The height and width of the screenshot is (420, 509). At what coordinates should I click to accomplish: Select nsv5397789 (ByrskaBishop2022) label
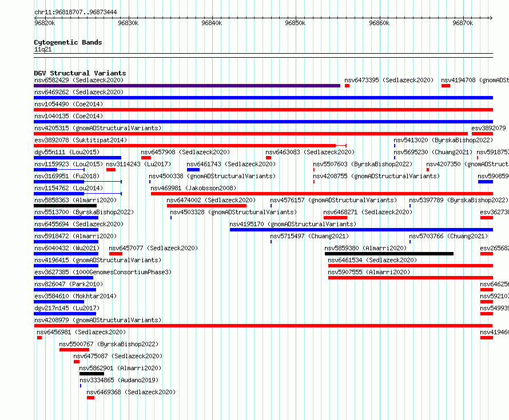[458, 200]
